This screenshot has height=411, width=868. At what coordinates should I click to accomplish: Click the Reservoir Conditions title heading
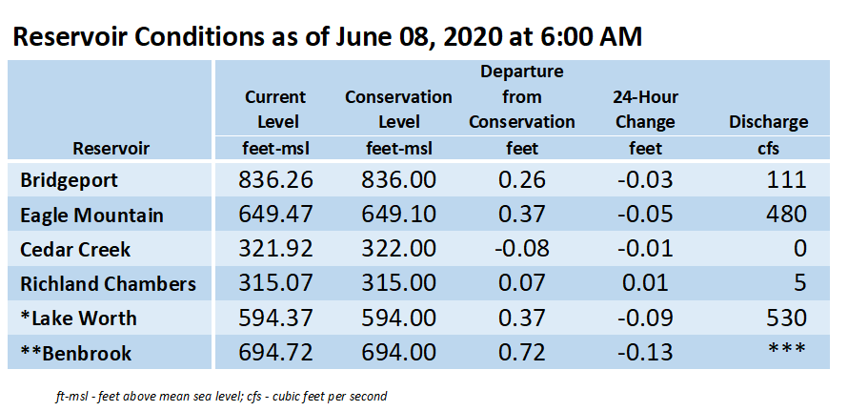[x=327, y=37]
